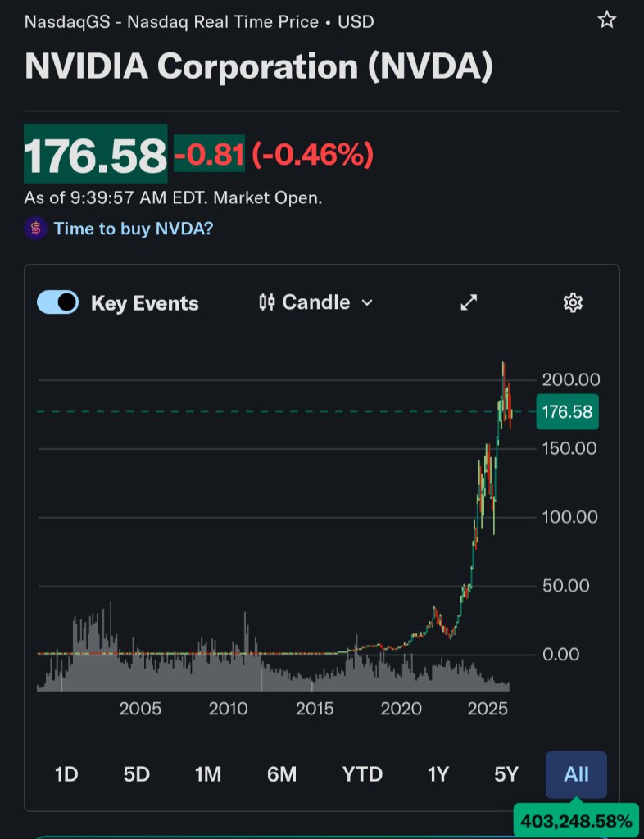Show the YTD range

point(362,774)
